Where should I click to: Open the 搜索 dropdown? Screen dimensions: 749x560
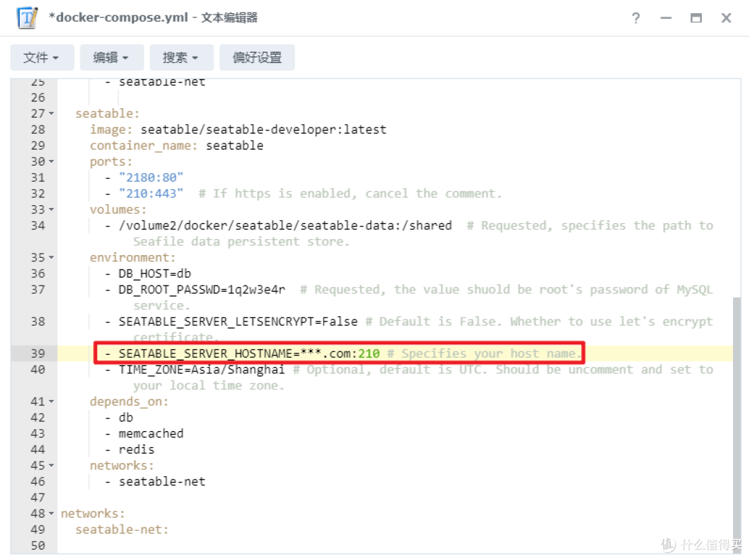click(x=181, y=58)
